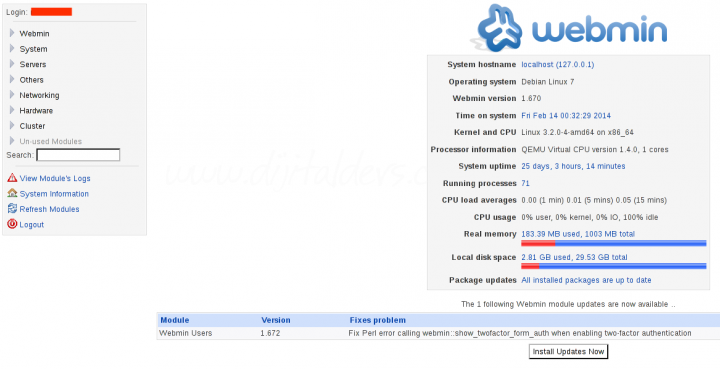Click the View Module's Logs warning icon

tap(12, 178)
